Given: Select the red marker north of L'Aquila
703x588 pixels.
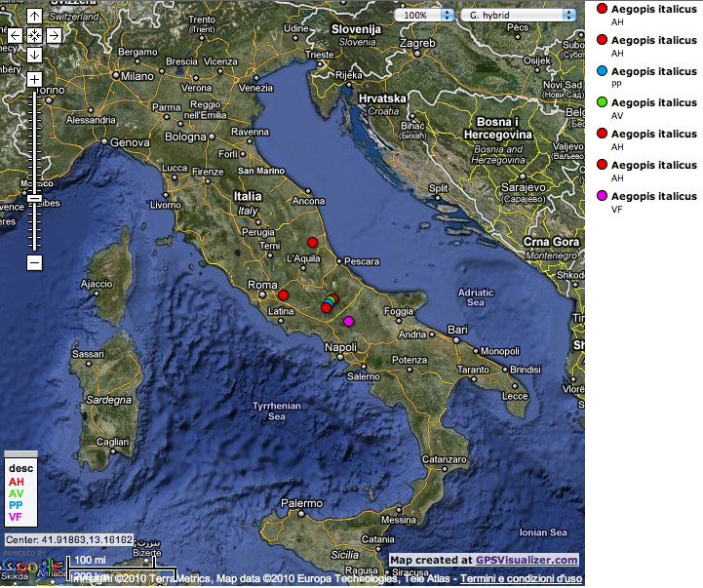Looking at the screenshot, I should (x=312, y=242).
